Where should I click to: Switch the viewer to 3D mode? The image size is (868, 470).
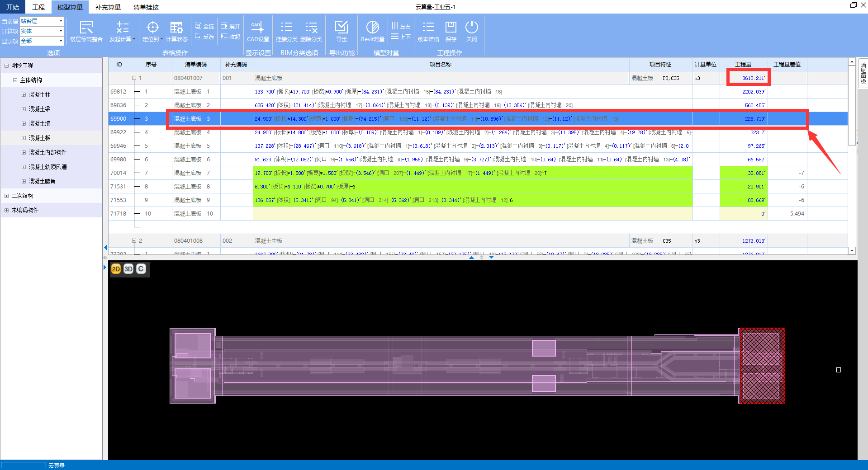128,269
